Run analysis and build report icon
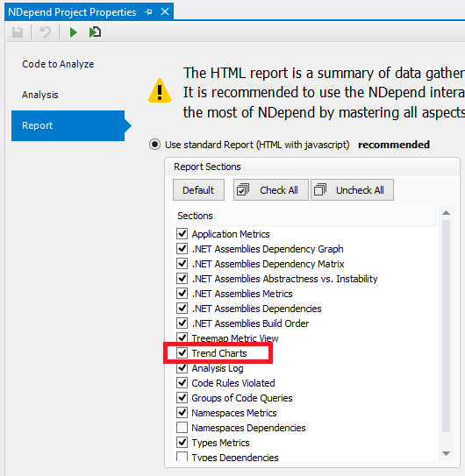 click(x=95, y=32)
